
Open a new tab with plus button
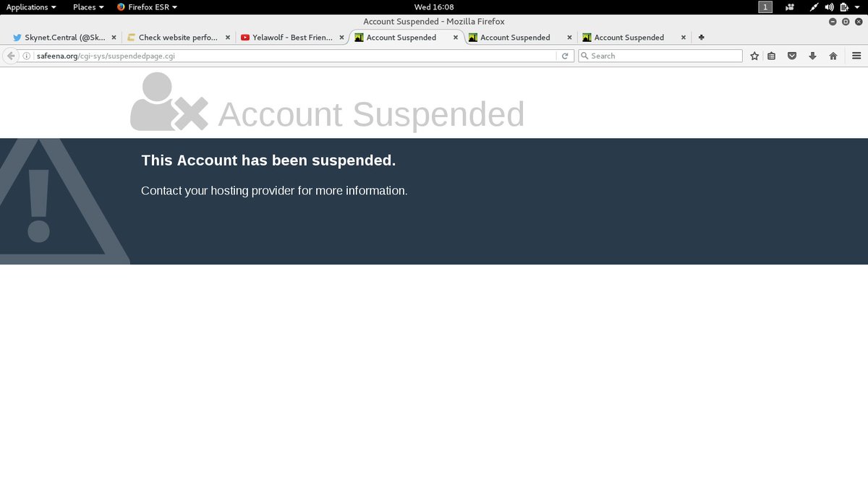(x=701, y=37)
